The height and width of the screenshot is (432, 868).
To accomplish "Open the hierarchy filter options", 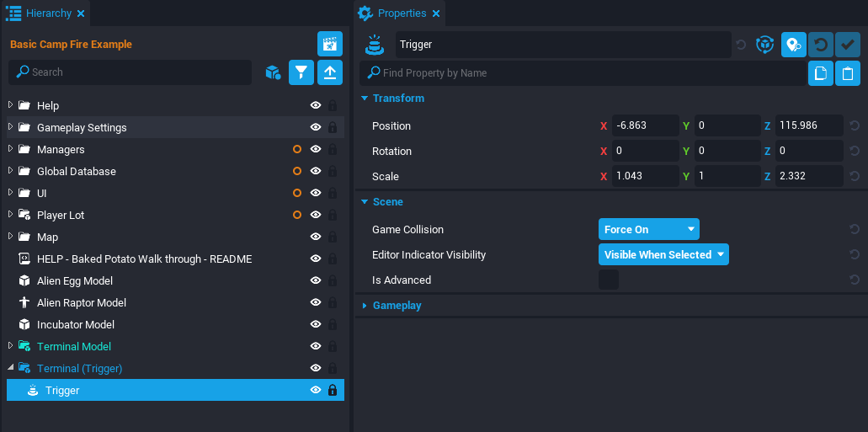I will [x=301, y=72].
